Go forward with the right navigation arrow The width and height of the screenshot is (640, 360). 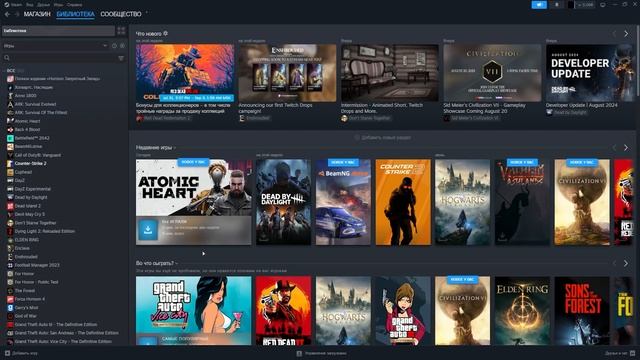tap(17, 14)
